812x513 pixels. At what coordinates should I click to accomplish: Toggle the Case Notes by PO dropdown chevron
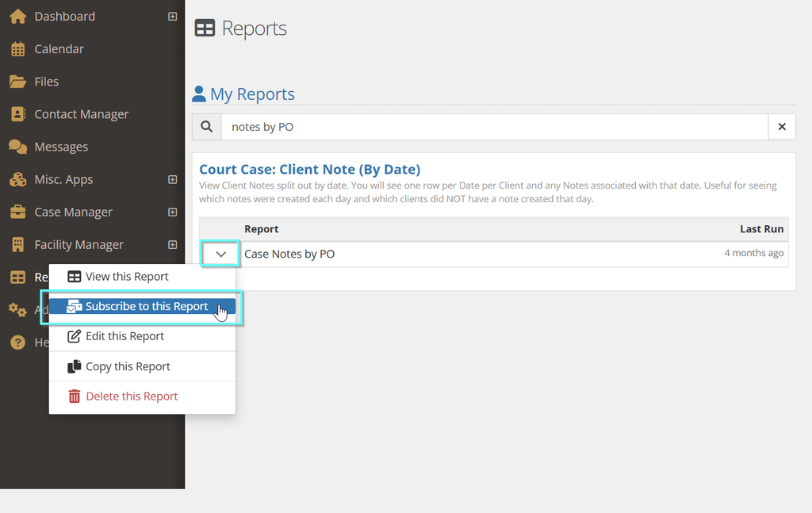click(x=220, y=255)
